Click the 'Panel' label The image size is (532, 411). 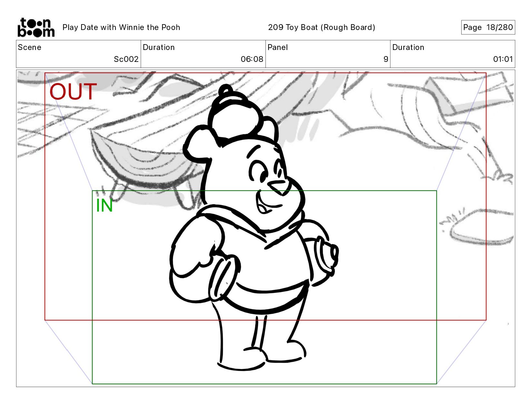(x=278, y=47)
